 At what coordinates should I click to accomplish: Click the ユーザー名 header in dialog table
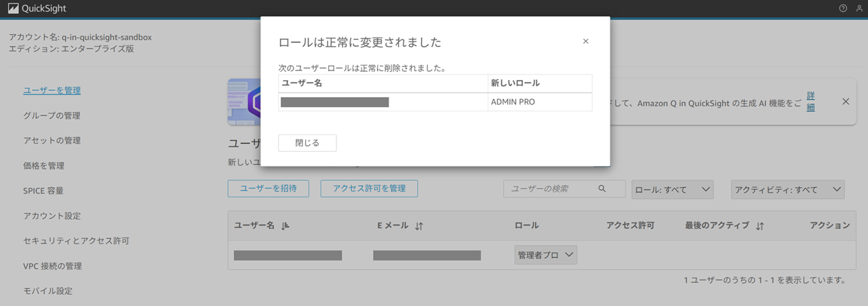[383, 83]
